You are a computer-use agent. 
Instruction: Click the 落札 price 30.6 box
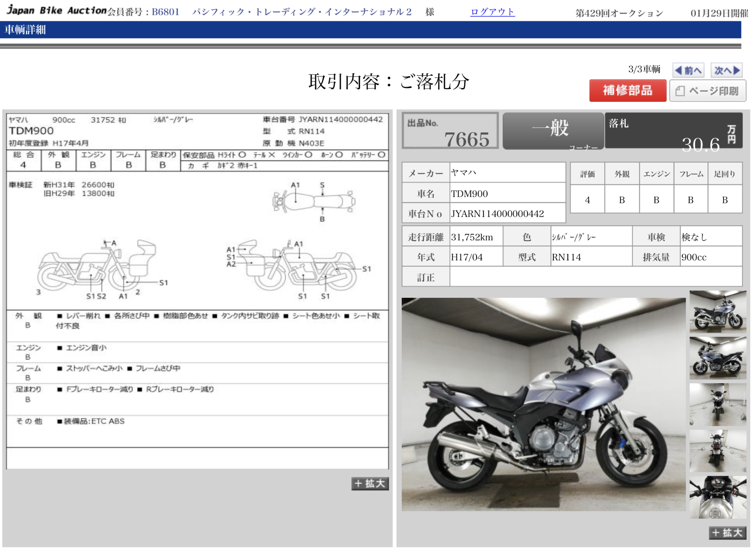tap(674, 131)
